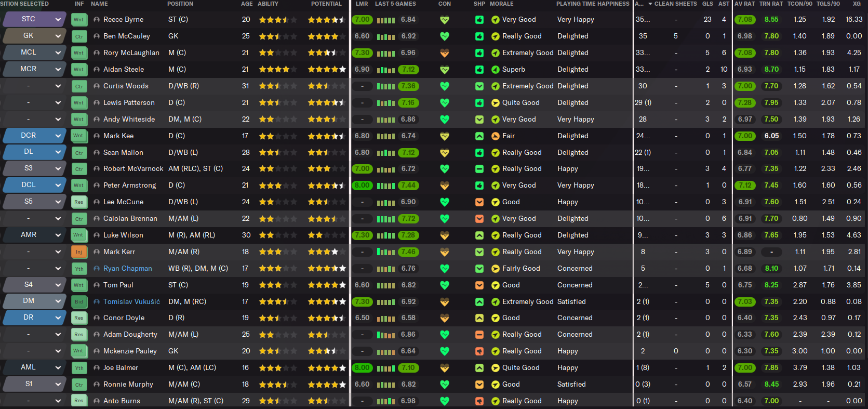Click the person icon beside Ben McCauley
Screen dimensions: 868x409
[x=97, y=36]
